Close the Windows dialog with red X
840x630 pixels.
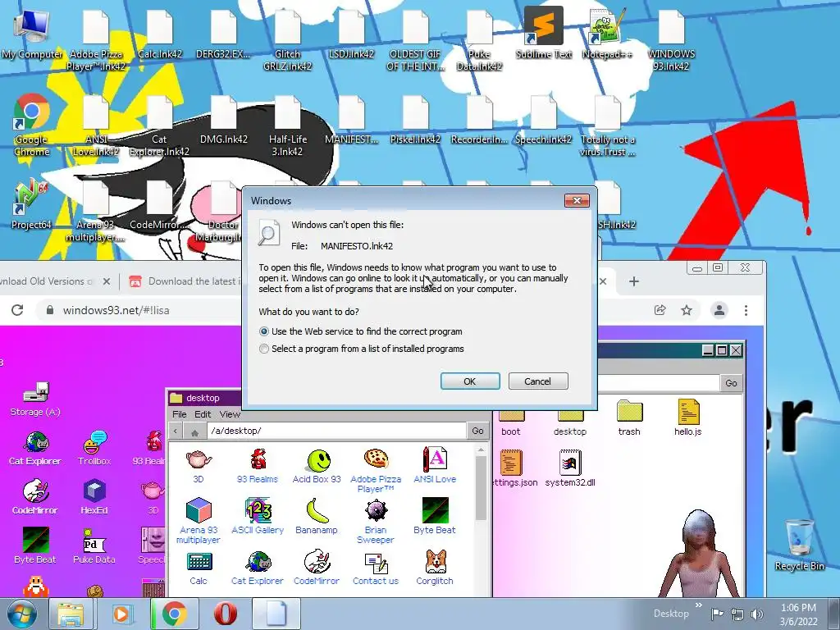(577, 200)
